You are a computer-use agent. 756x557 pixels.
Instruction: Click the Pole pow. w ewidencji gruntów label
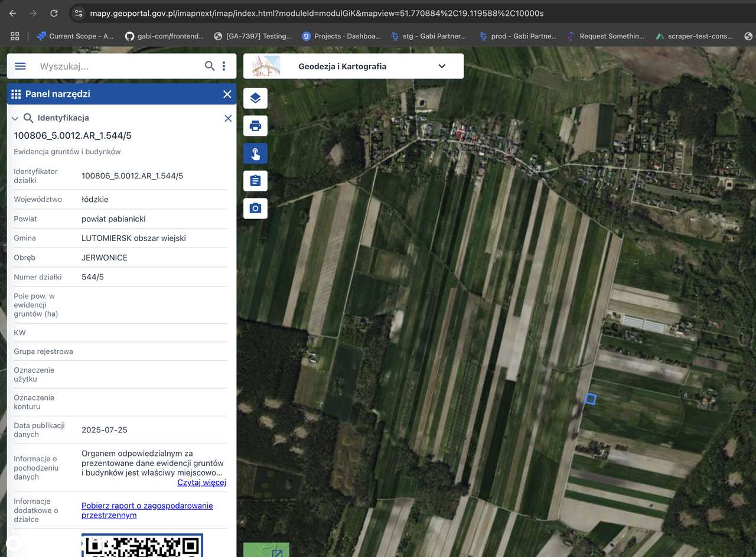[x=36, y=305]
